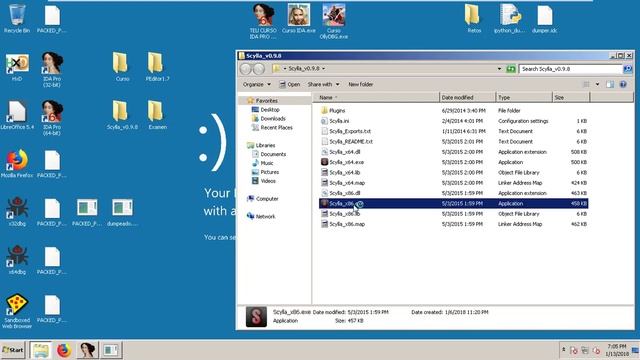Open Explorer help question mark icon
This screenshot has width=640, height=360.
[623, 84]
